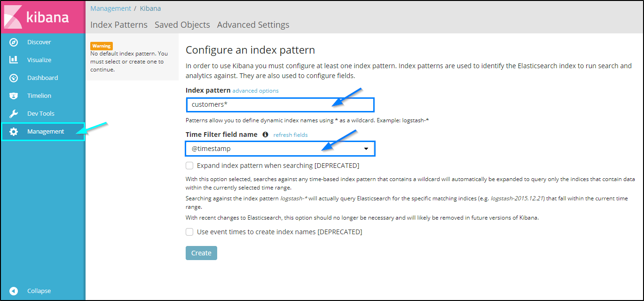Viewport: 644px width, 301px height.
Task: Expand advanced options for index pattern
Action: click(255, 91)
